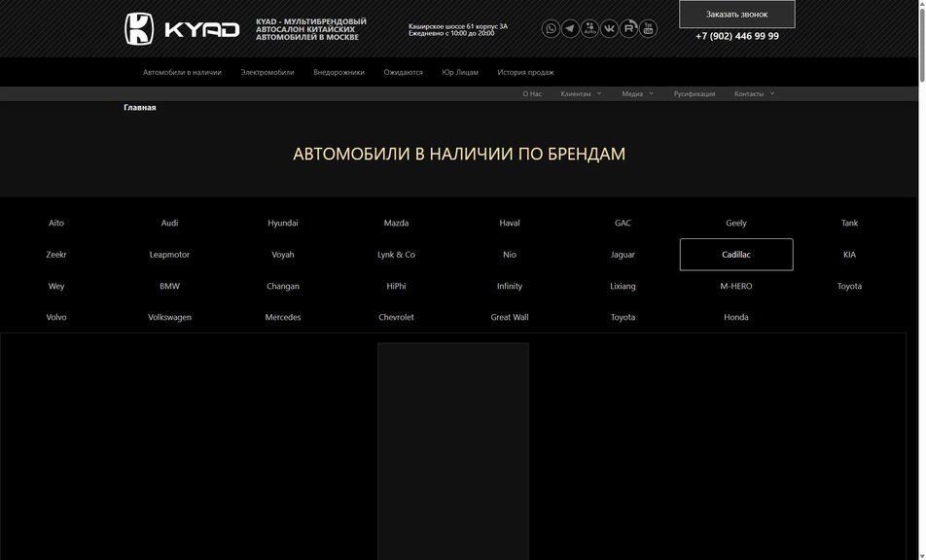Viewport: 926px width, 560px height.
Task: Select the Aito brand
Action: tap(56, 223)
